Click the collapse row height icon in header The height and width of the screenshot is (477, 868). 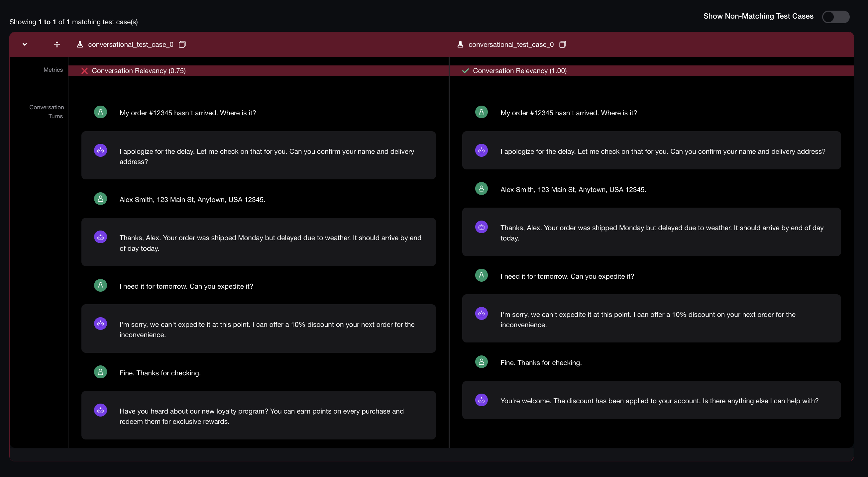56,44
